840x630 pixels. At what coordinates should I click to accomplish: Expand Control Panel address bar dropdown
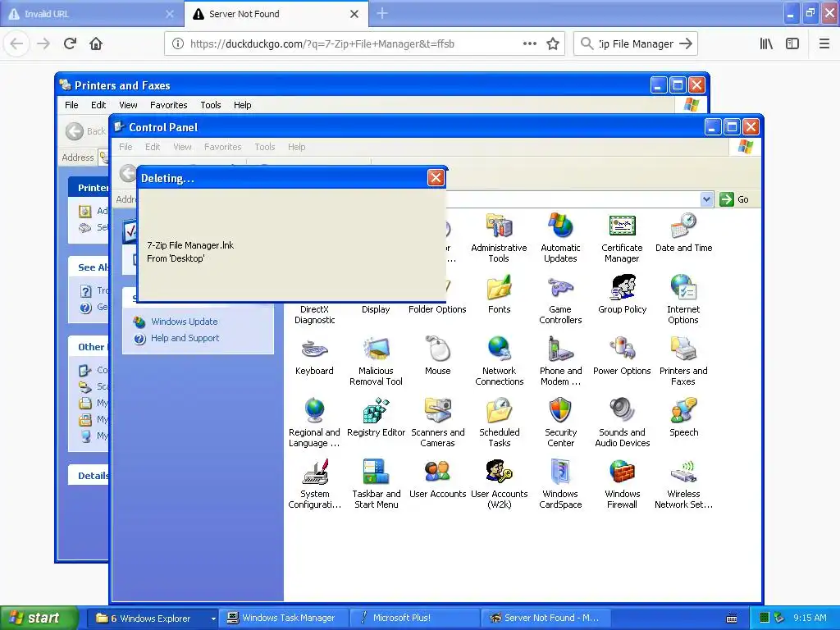[x=706, y=199]
